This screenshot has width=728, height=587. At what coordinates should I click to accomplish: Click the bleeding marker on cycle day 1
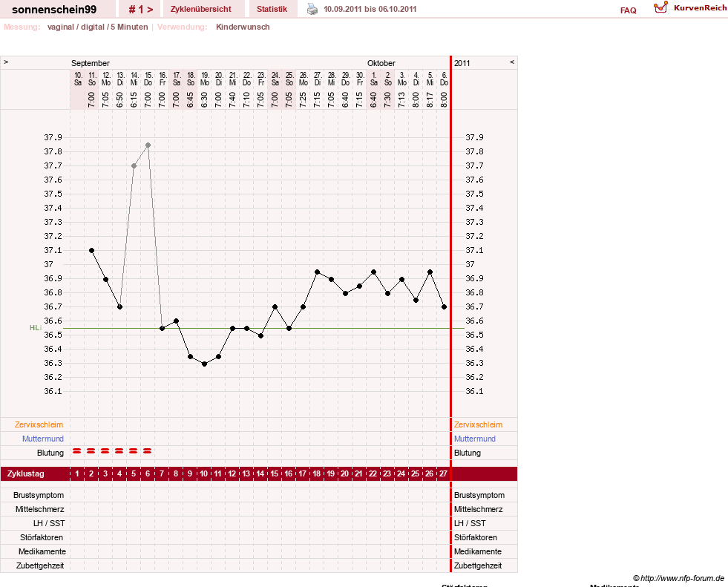[x=77, y=451]
